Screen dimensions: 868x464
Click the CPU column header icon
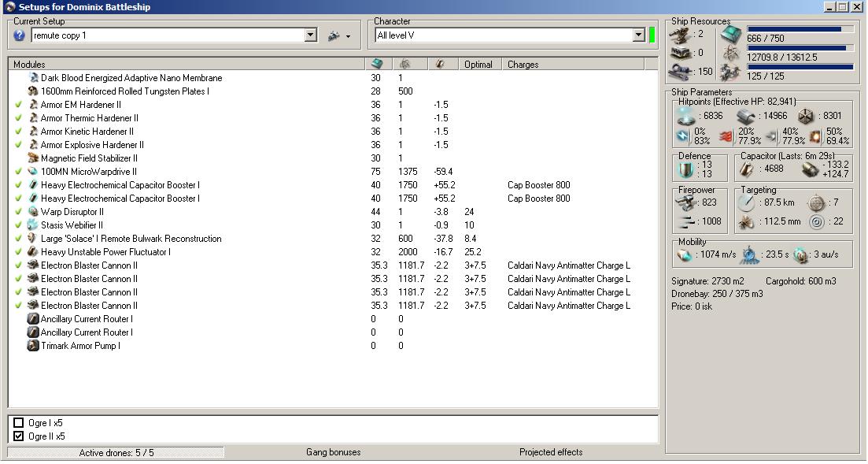tap(377, 65)
